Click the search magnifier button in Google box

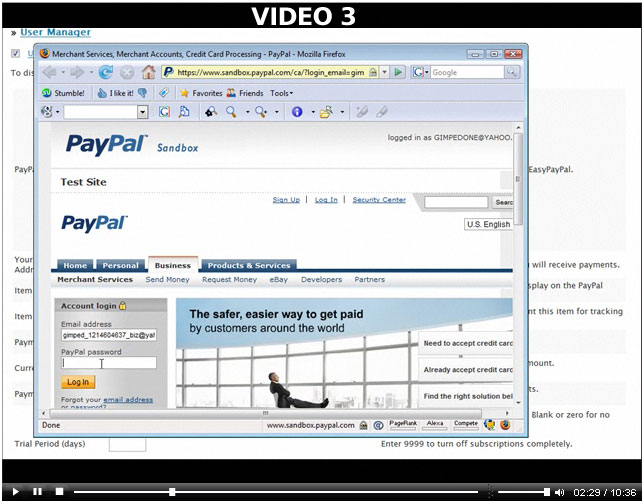coord(511,72)
